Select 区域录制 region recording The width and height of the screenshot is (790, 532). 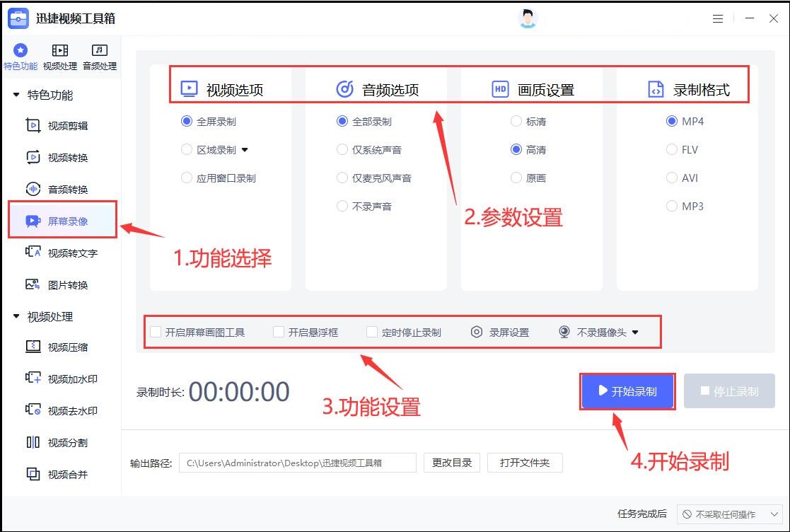pyautogui.click(x=209, y=150)
